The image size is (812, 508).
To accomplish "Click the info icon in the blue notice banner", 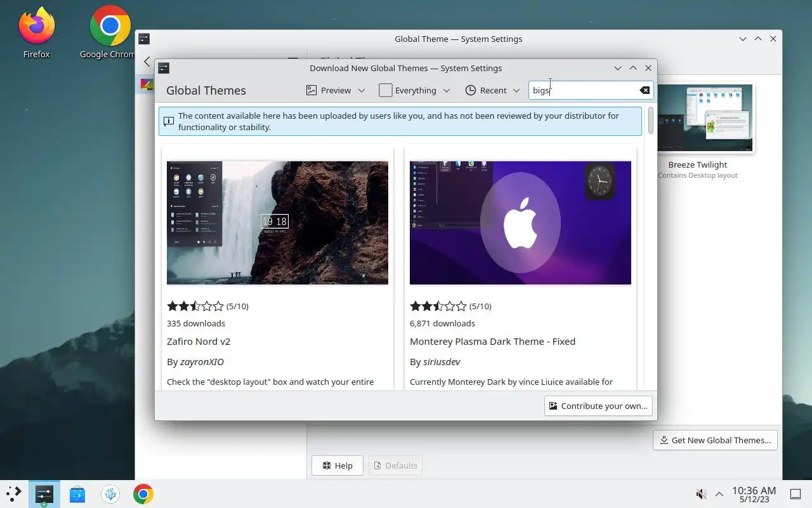I will point(169,121).
